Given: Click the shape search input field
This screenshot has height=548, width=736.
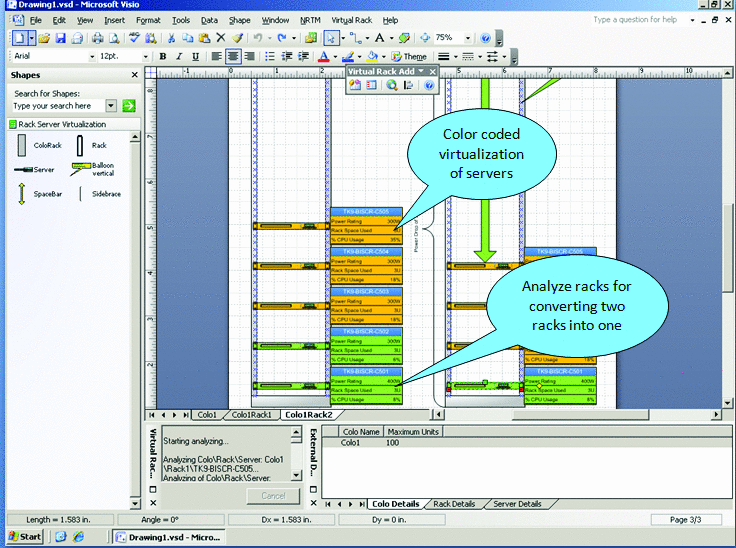Looking at the screenshot, I should pos(59,106).
